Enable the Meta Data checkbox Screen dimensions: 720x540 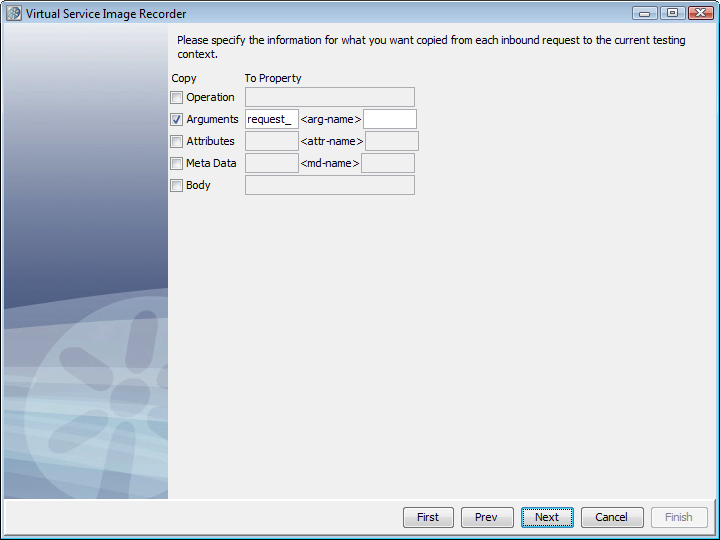(176, 163)
